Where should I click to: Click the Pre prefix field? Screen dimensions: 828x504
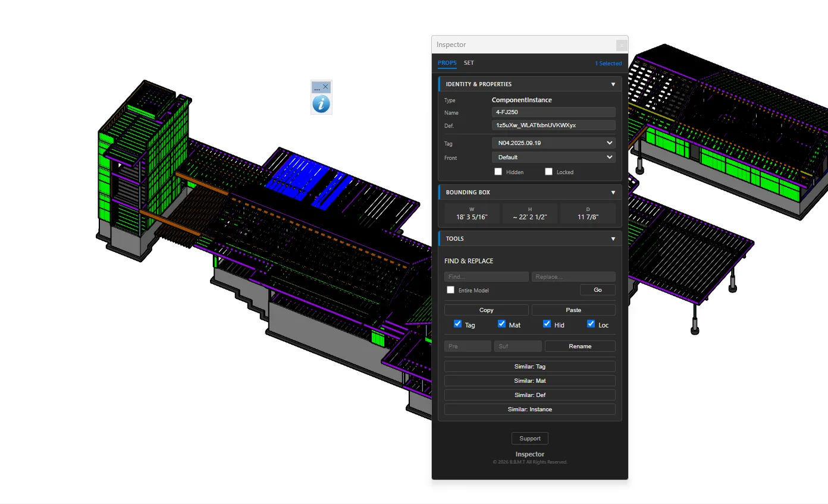468,346
